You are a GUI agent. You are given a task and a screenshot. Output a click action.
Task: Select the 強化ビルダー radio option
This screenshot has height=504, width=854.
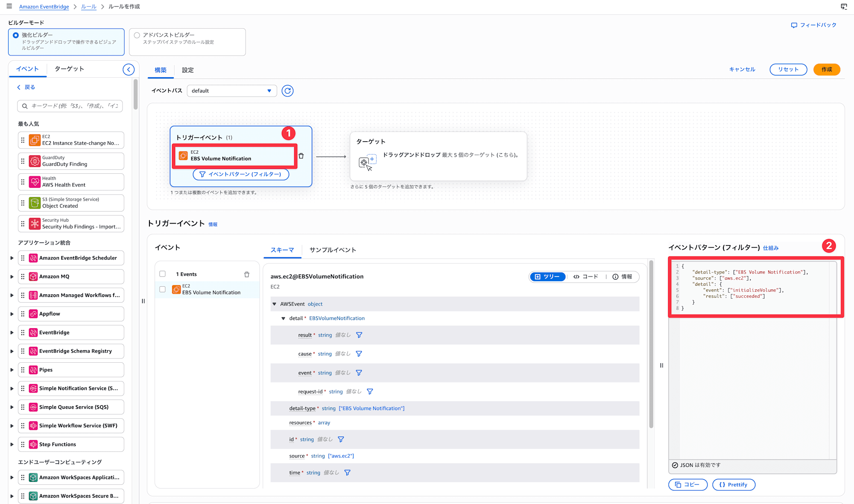coord(16,35)
